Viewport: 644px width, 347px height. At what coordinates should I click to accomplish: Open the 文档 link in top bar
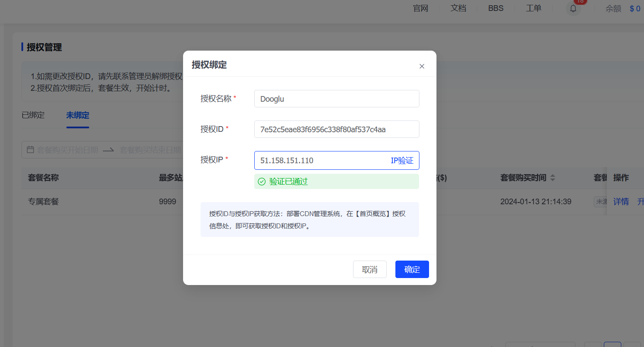pyautogui.click(x=458, y=8)
